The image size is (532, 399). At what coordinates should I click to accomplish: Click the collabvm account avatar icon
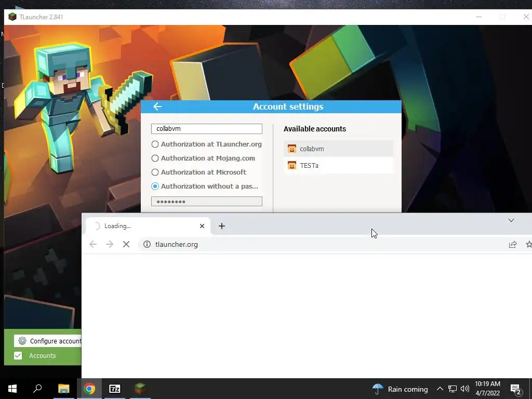point(292,149)
